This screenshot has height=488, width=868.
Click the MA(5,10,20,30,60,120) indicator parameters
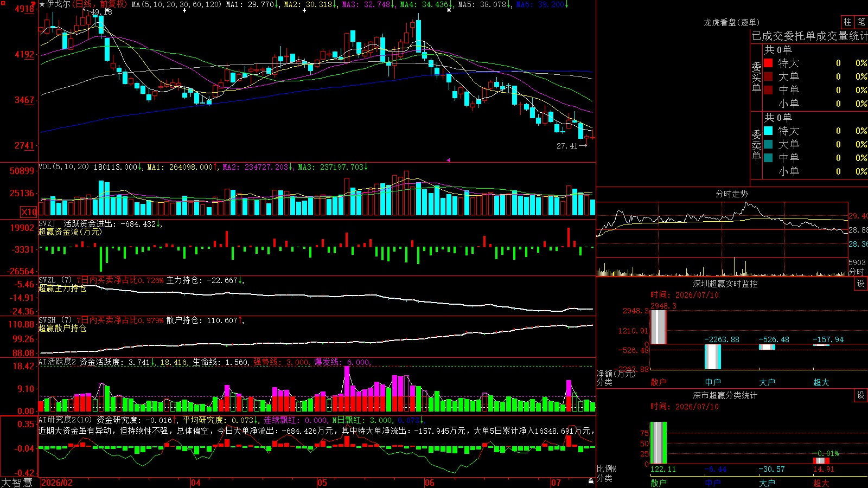[x=177, y=4]
